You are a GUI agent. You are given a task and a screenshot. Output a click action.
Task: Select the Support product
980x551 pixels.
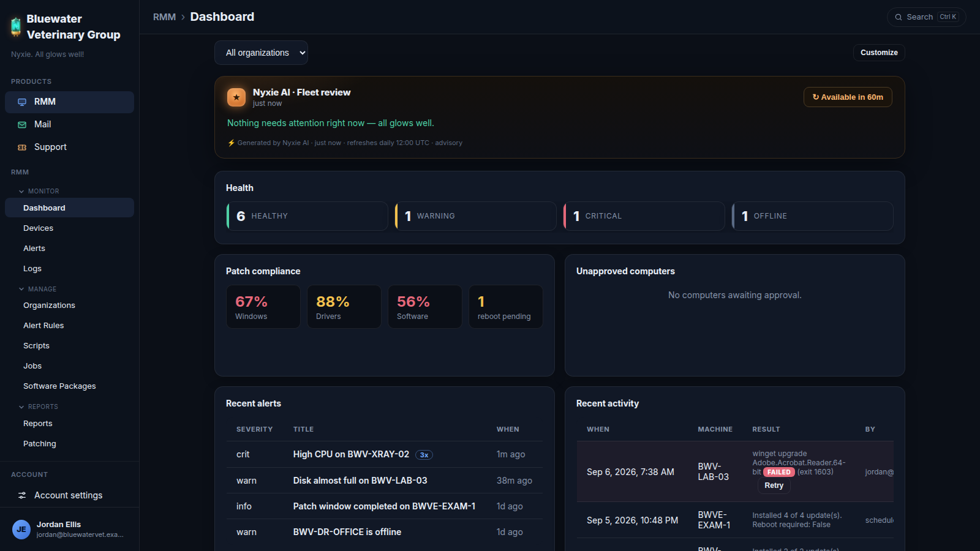click(x=69, y=147)
